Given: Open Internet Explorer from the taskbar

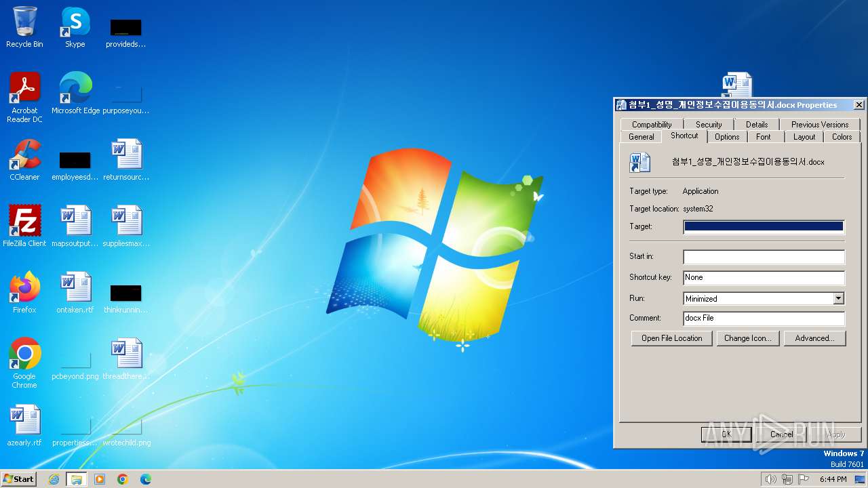Looking at the screenshot, I should coord(54,479).
